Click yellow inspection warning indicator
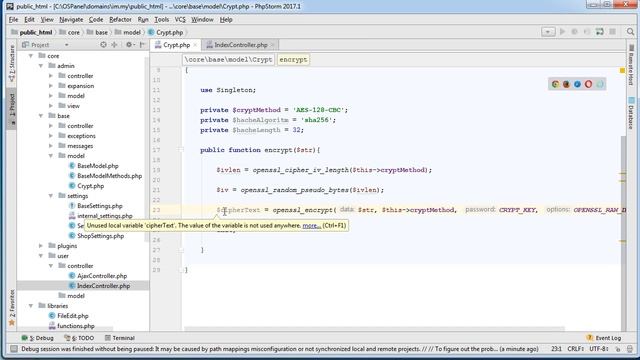Viewport: 640px width, 360px height. click(x=622, y=71)
